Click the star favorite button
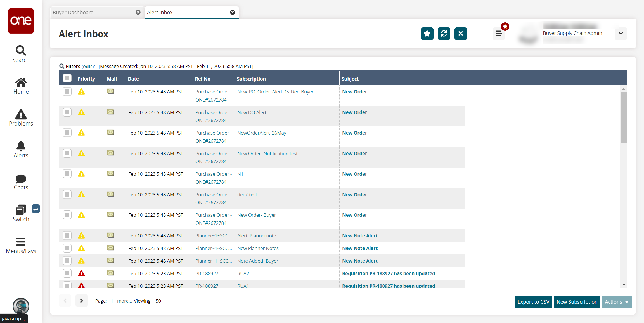644x323 pixels. [x=427, y=34]
